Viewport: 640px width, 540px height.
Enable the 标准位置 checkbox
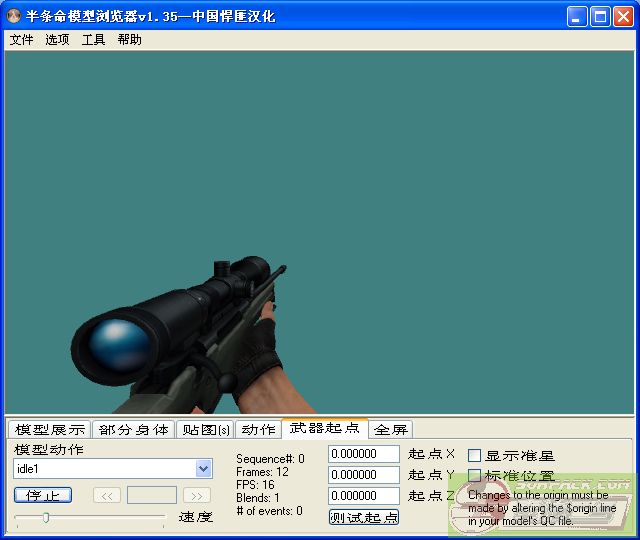(474, 476)
